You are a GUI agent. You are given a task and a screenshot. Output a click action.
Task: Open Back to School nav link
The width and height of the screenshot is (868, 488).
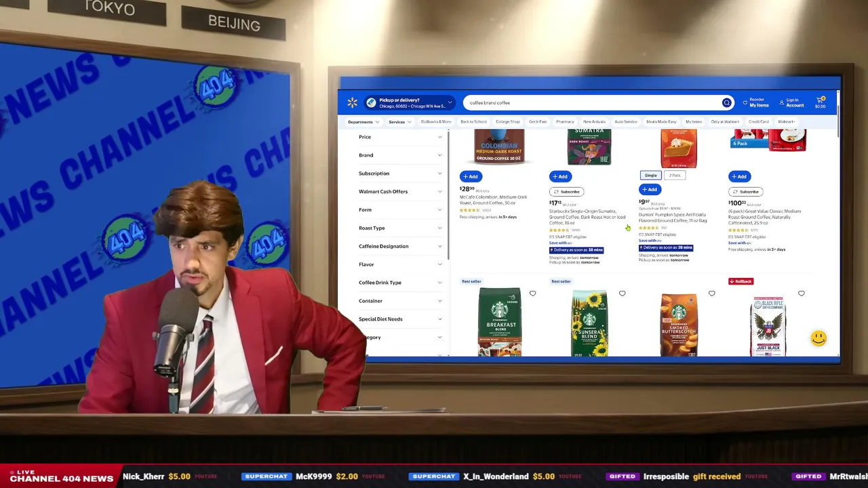[x=473, y=122]
